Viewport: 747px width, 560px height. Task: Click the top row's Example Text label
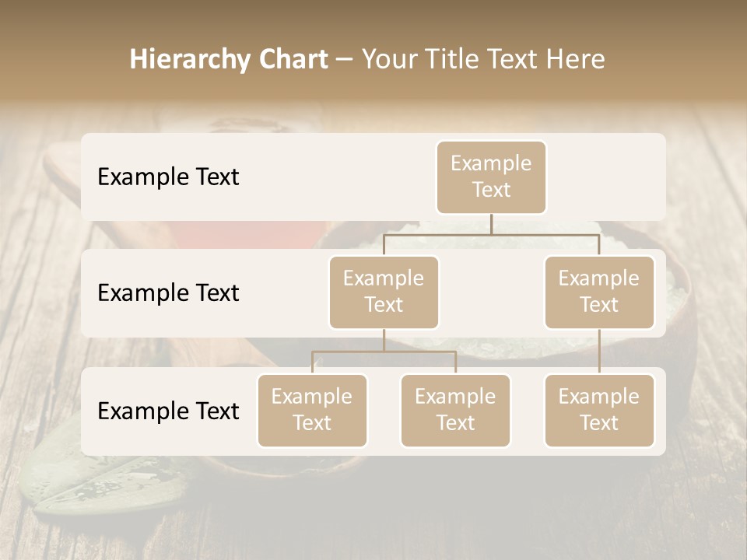pyautogui.click(x=168, y=177)
